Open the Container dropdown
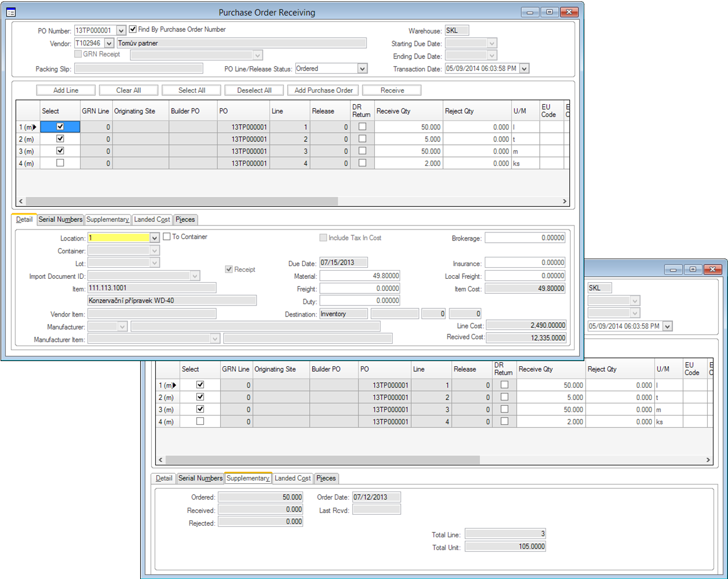The image size is (728, 579). [154, 251]
